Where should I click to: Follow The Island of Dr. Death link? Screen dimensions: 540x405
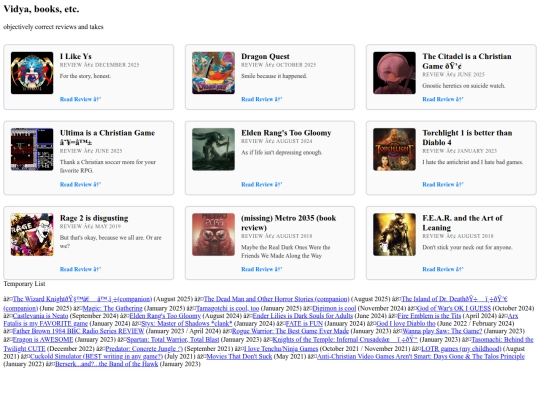point(455,299)
